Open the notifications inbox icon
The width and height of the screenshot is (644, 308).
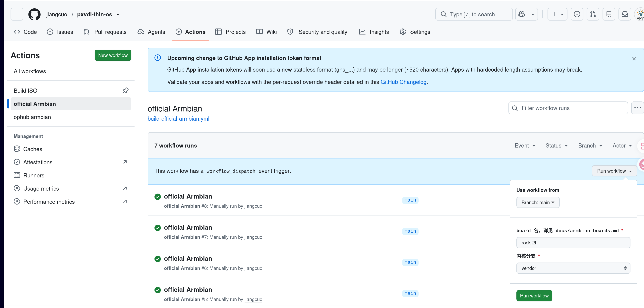pos(625,14)
